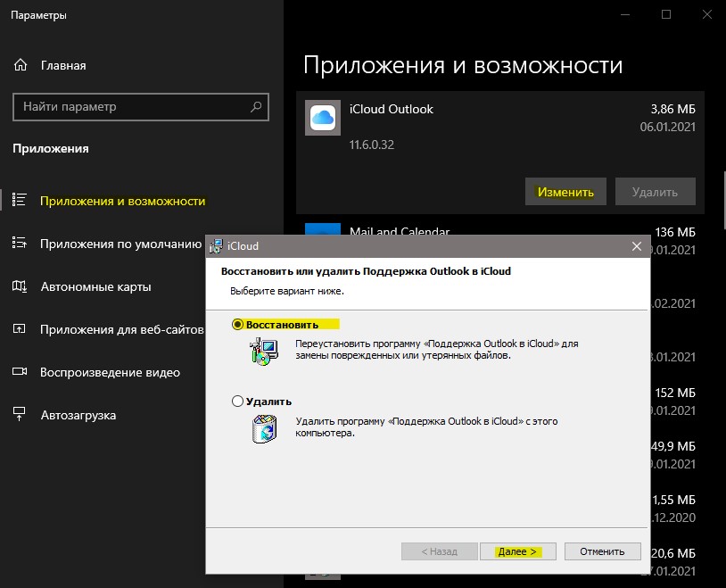The image size is (726, 588).
Task: Open Приложения по умолчанию section
Action: coord(120,244)
